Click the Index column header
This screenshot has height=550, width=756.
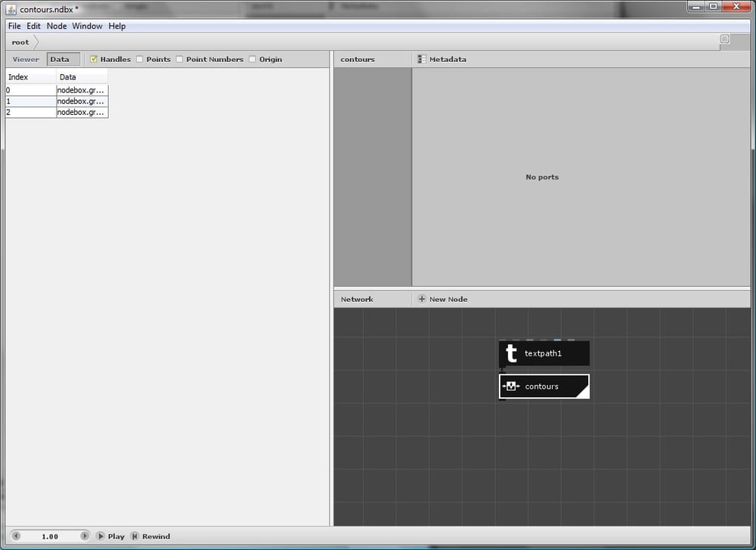pos(31,77)
